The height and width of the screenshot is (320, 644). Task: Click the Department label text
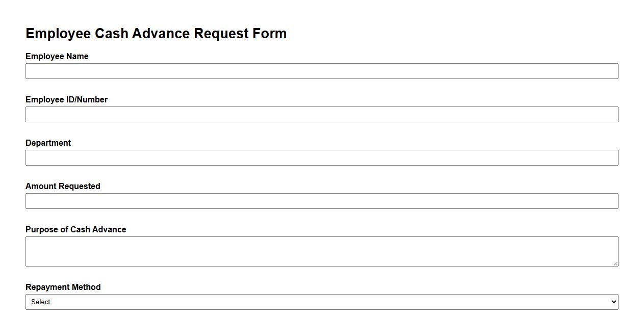pyautogui.click(x=48, y=143)
